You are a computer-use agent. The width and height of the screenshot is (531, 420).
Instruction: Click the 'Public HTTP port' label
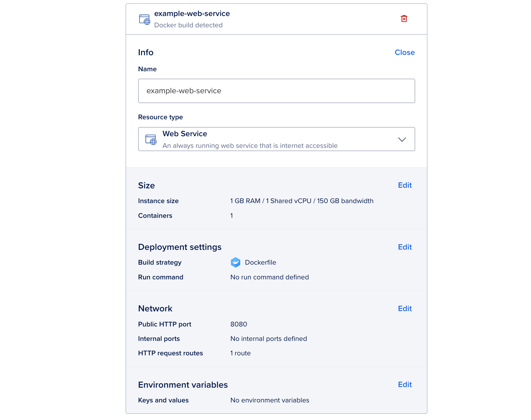tap(165, 324)
